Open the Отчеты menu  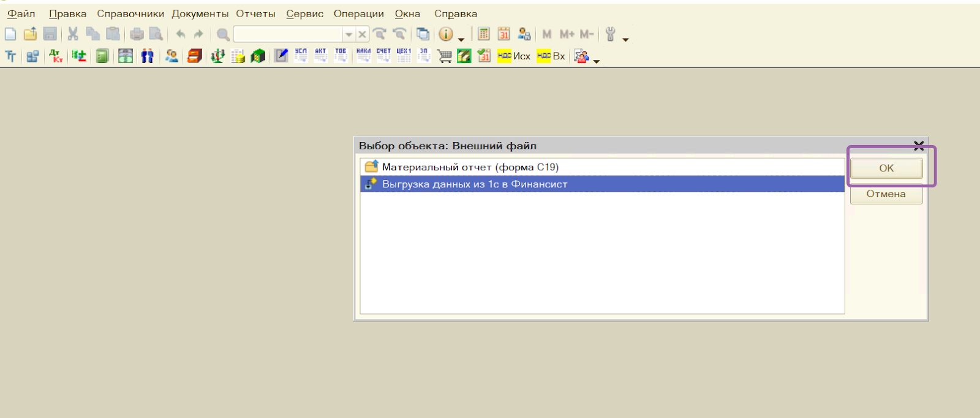[256, 13]
